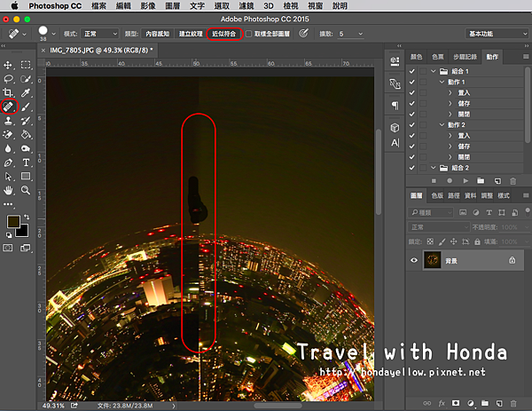532x411 pixels.
Task: Select the Path Selection tool
Action: (8, 177)
